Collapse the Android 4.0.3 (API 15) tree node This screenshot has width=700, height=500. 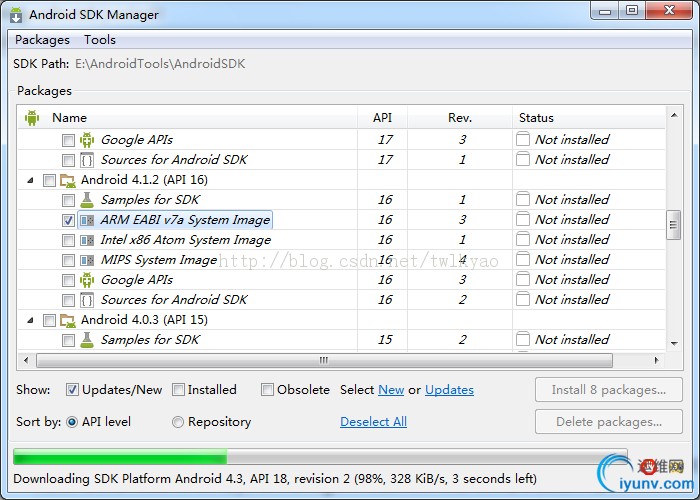coord(30,320)
